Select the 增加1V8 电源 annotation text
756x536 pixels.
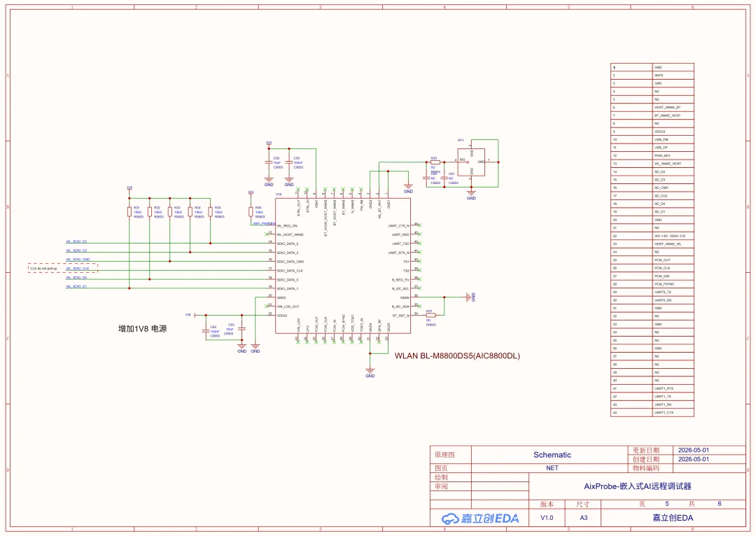click(x=143, y=329)
